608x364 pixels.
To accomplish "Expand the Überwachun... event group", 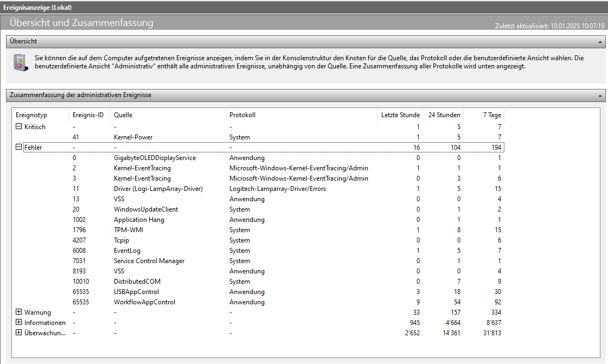I will (x=18, y=333).
